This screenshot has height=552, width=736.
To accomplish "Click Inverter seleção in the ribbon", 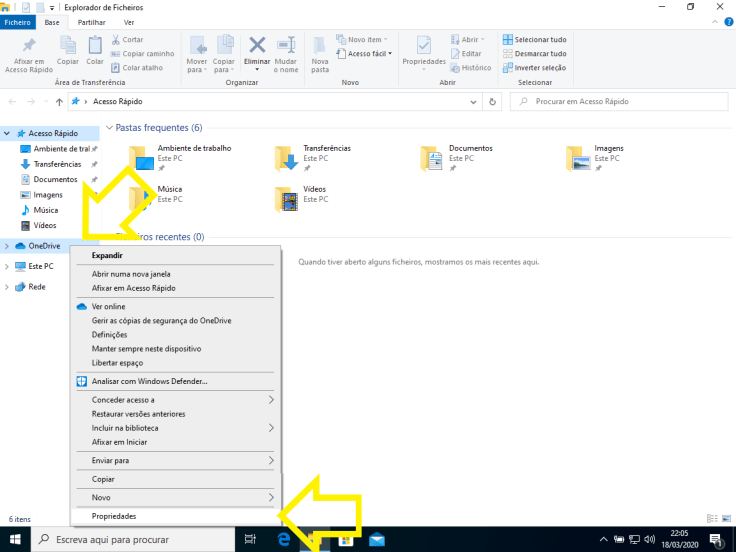I will pos(534,67).
